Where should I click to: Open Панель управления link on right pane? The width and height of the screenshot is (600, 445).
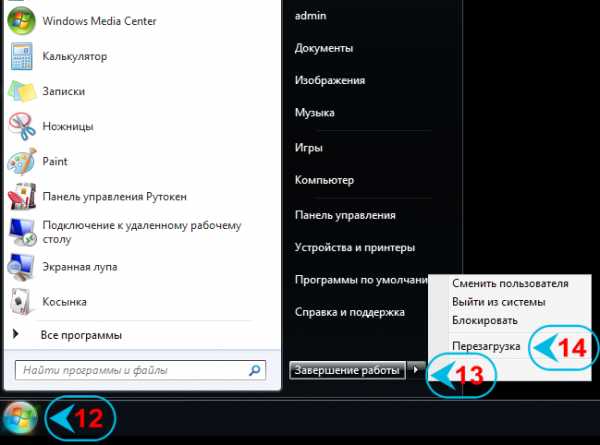click(x=345, y=215)
